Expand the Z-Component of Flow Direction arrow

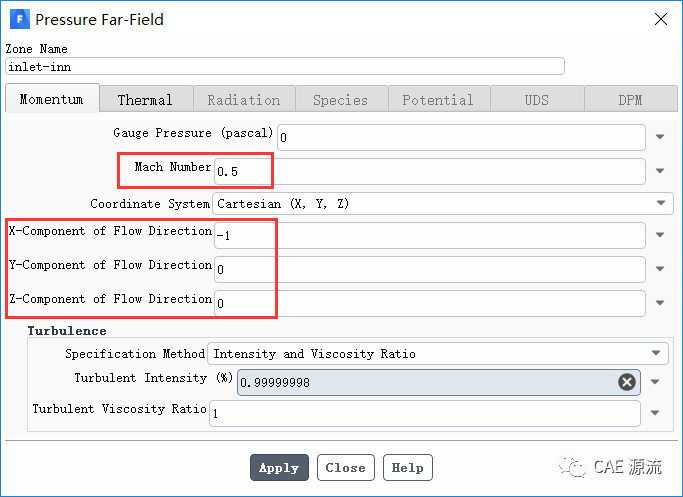click(x=659, y=303)
